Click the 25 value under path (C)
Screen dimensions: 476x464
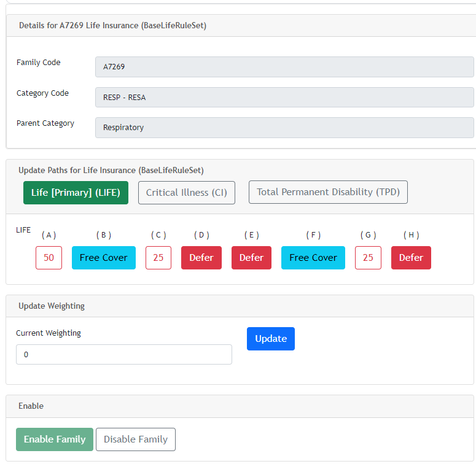click(x=158, y=258)
